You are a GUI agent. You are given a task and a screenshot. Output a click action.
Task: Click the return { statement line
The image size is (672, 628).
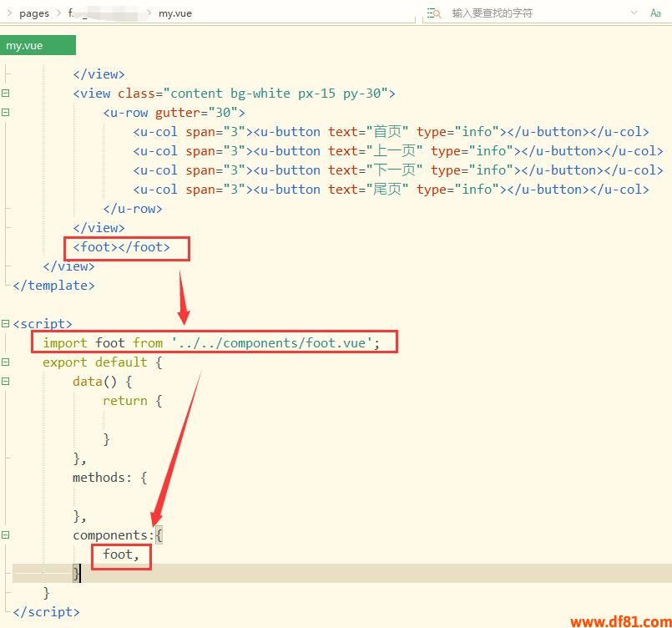click(133, 401)
